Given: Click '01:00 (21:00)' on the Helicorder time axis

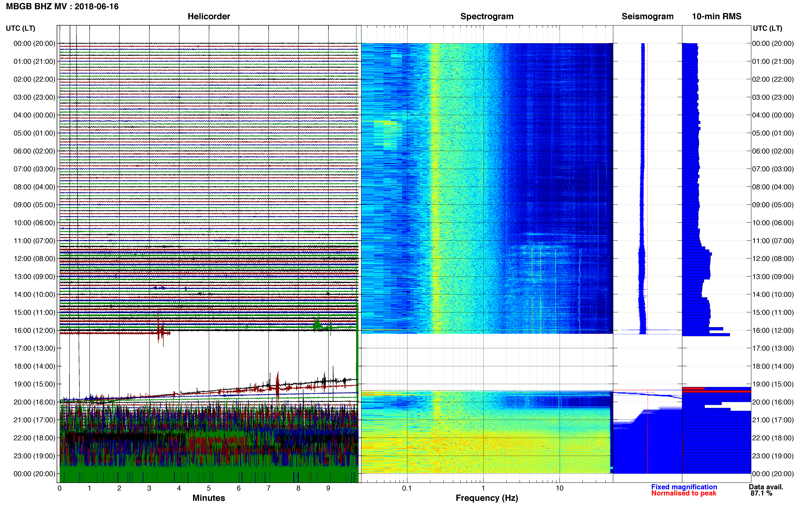Looking at the screenshot, I should (34, 61).
